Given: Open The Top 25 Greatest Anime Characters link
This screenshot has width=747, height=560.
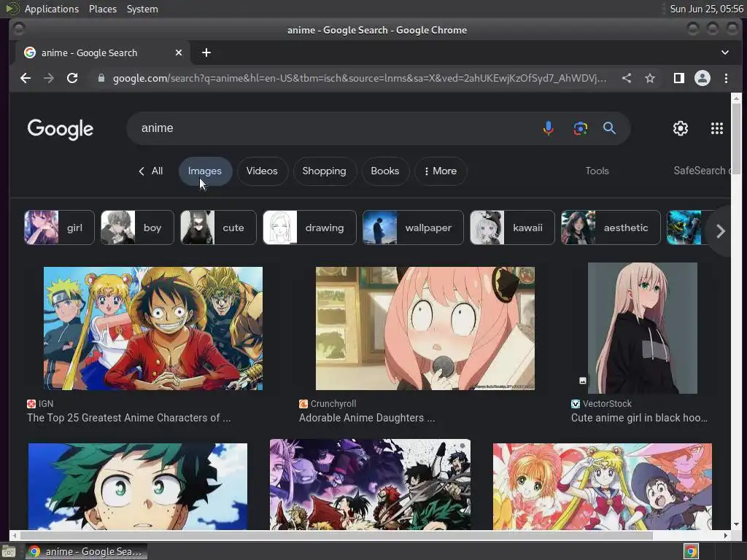Looking at the screenshot, I should 128,418.
